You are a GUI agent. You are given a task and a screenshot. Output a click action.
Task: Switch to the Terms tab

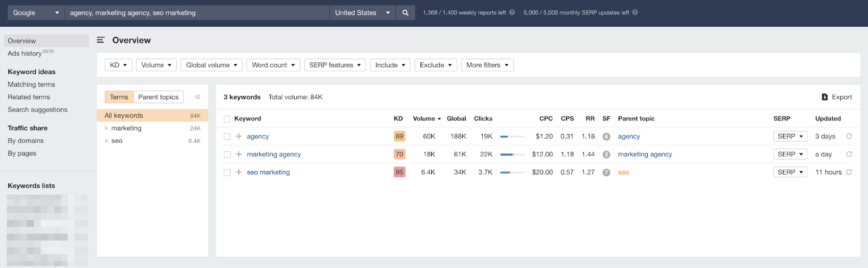(119, 97)
